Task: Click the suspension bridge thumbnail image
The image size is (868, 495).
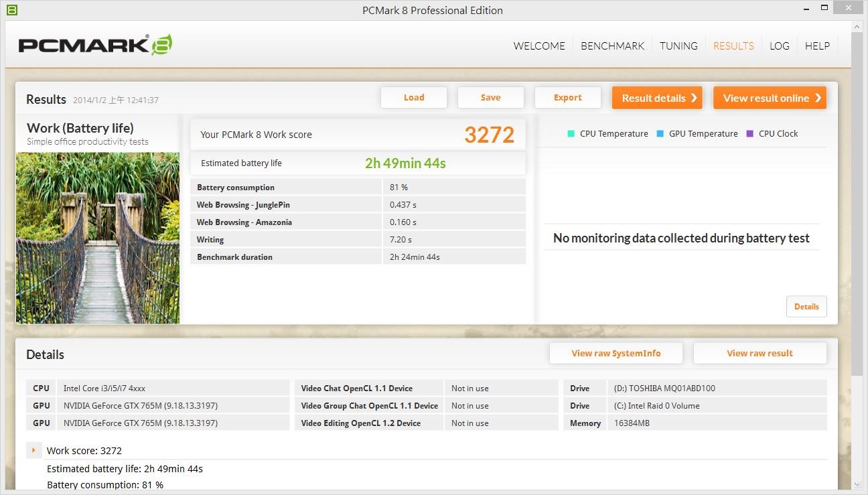Action: coord(98,238)
